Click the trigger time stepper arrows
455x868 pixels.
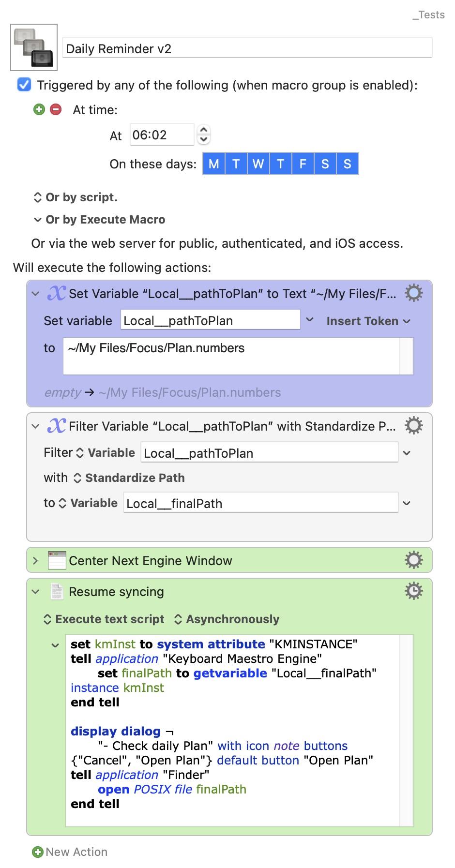coord(204,135)
